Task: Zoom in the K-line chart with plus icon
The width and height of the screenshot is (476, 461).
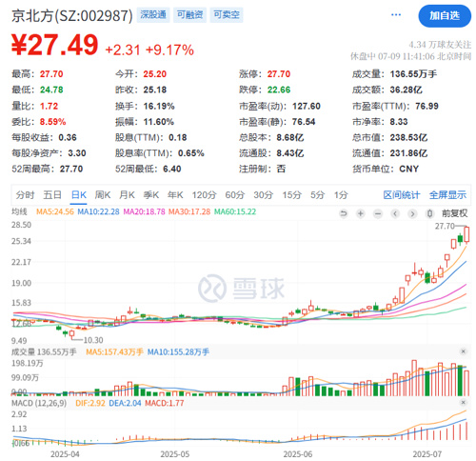Action: coord(360,213)
